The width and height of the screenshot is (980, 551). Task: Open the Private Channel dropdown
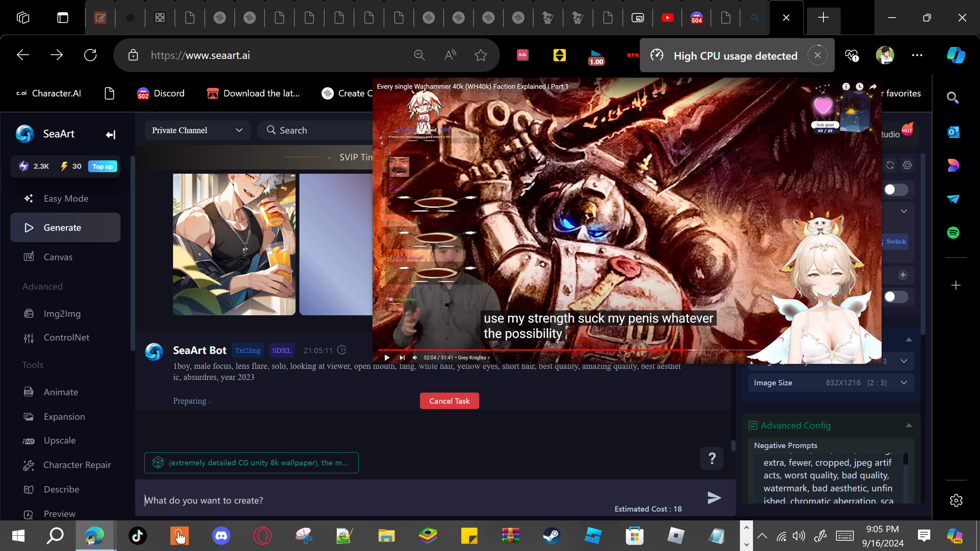point(198,130)
